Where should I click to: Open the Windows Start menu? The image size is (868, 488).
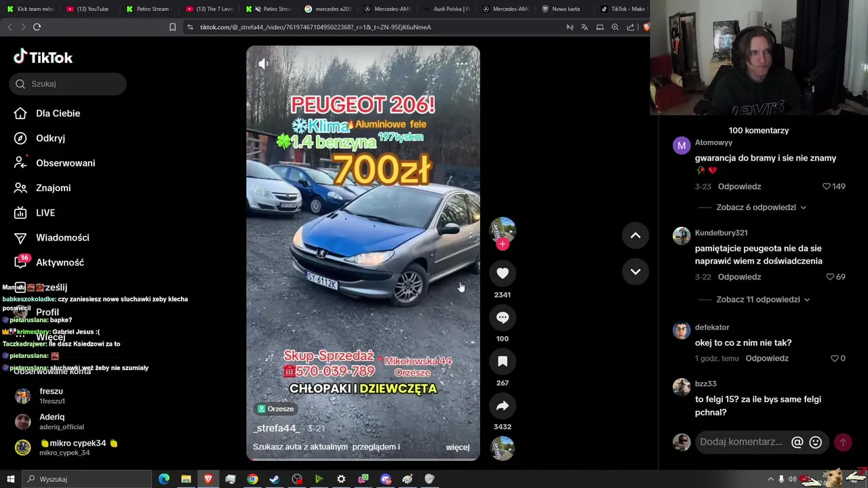10,479
